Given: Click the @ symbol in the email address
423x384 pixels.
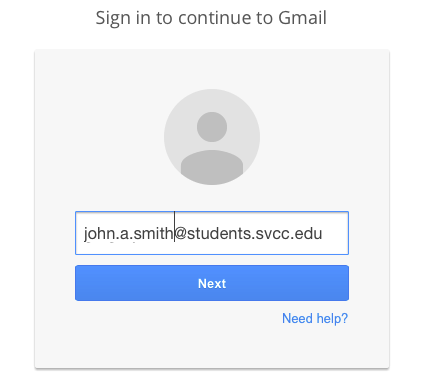Looking at the screenshot, I should pos(180,233).
